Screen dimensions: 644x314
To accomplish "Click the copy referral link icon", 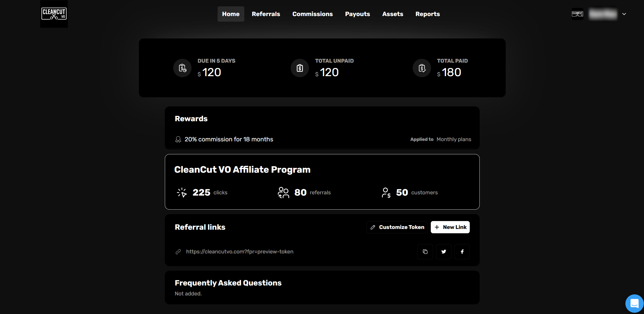I will click(425, 252).
